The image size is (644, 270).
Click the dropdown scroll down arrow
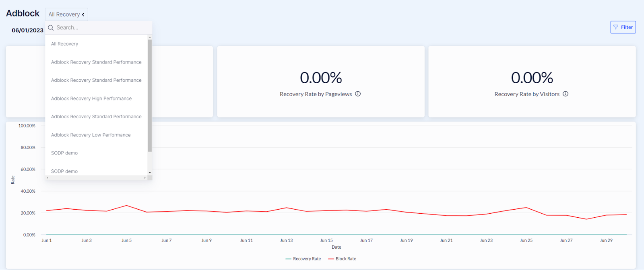(x=150, y=172)
